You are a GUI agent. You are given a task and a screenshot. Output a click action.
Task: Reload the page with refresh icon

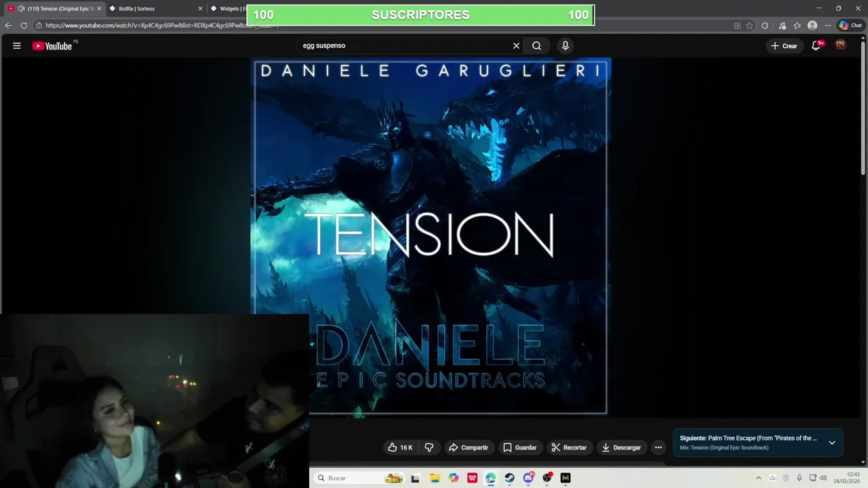coord(24,25)
